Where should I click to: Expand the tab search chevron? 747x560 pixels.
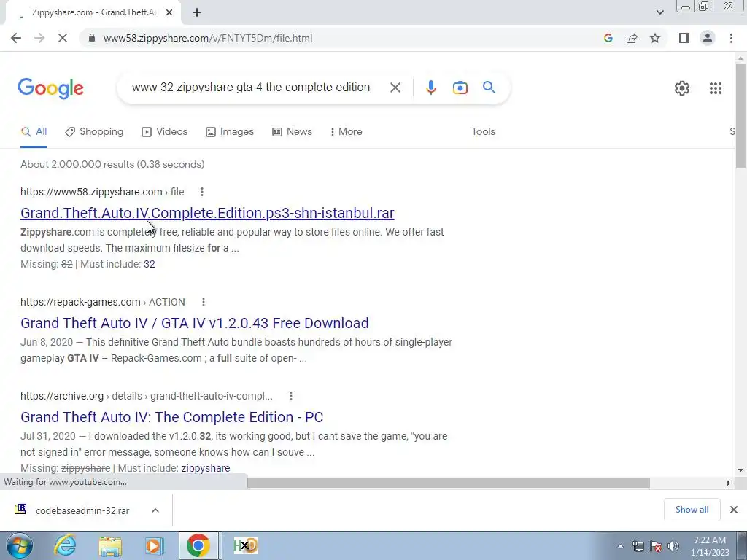(x=659, y=12)
